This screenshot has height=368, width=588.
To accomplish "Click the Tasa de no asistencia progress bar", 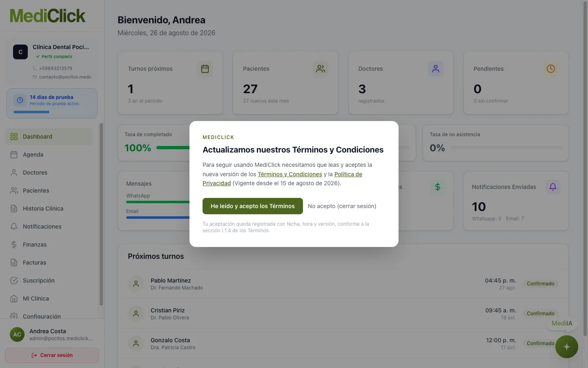I will pyautogui.click(x=506, y=148).
